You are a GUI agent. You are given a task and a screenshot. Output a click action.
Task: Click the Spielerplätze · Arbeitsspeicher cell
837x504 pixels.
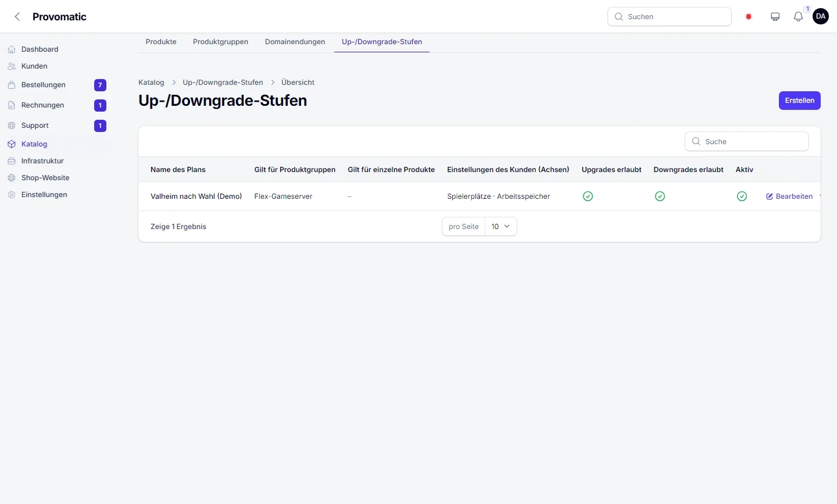click(498, 196)
